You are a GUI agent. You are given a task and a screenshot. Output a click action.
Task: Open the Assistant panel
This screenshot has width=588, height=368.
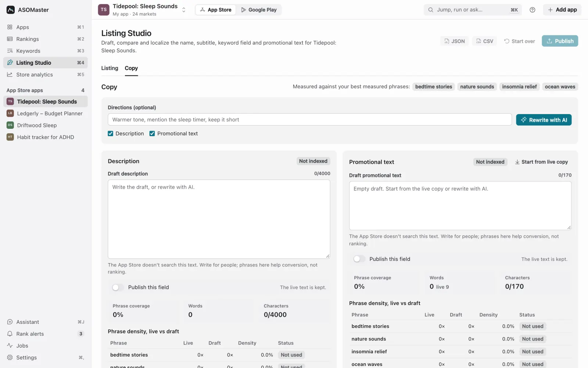(x=46, y=322)
